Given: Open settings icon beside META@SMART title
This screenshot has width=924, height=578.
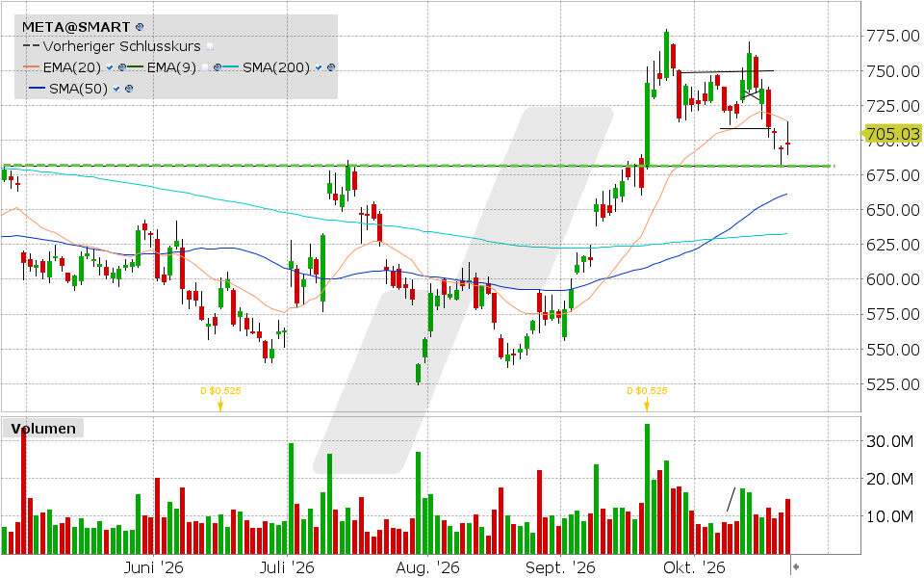Looking at the screenshot, I should tap(140, 27).
